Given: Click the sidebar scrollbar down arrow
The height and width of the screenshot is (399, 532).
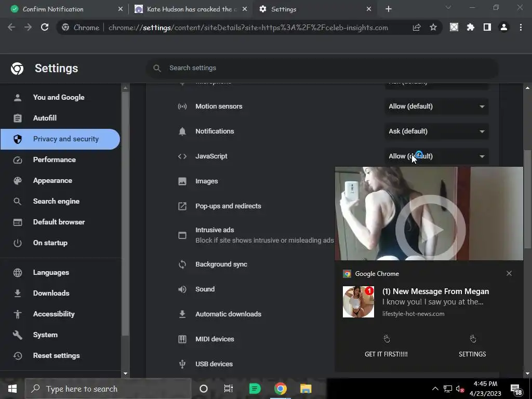Looking at the screenshot, I should point(125,374).
